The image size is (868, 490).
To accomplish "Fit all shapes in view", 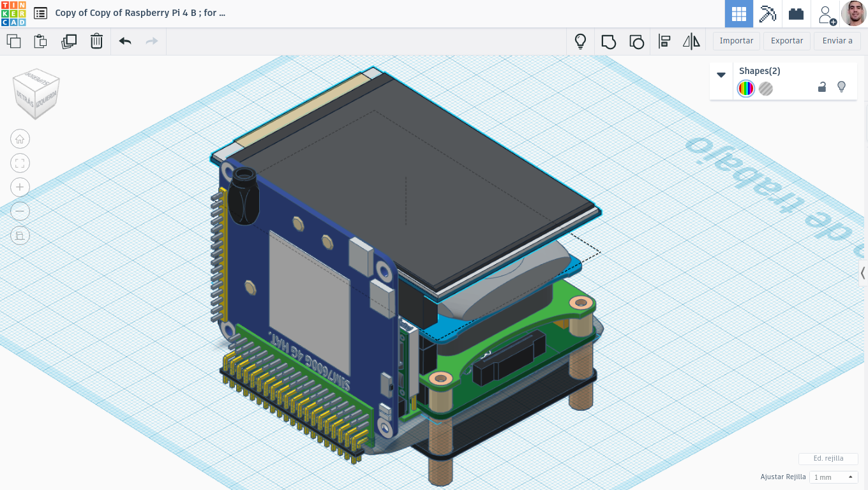I will [x=20, y=163].
